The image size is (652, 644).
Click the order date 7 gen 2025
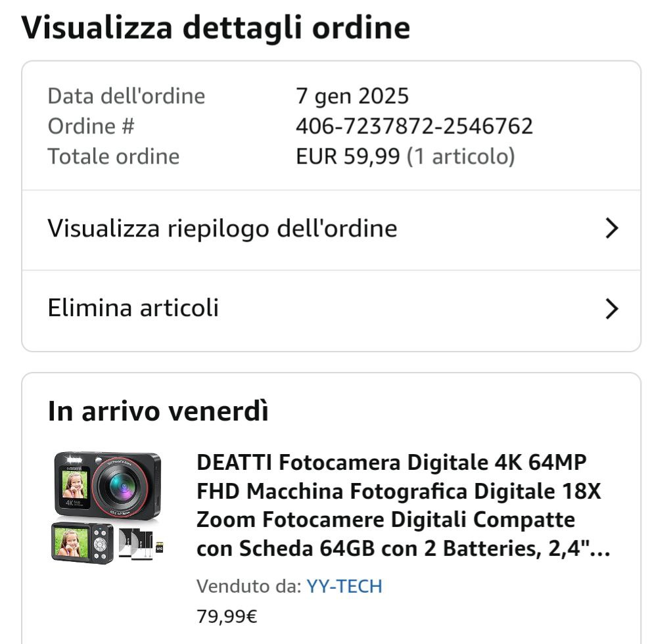tap(352, 96)
